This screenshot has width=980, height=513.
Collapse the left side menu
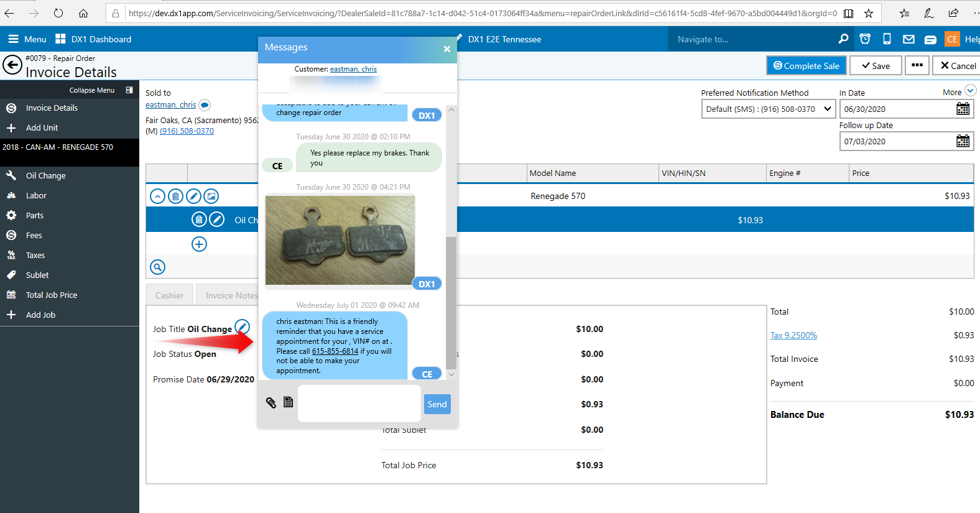click(x=101, y=90)
